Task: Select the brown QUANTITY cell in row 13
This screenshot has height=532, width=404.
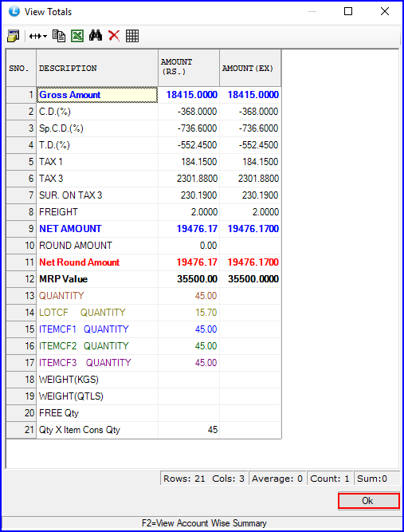Action: click(x=97, y=296)
